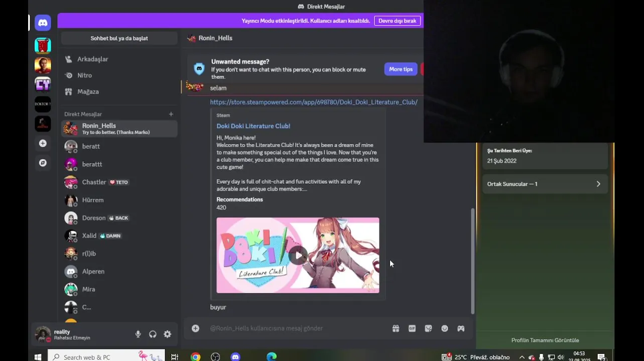Click the More tips button
This screenshot has height=361, width=644.
(401, 69)
